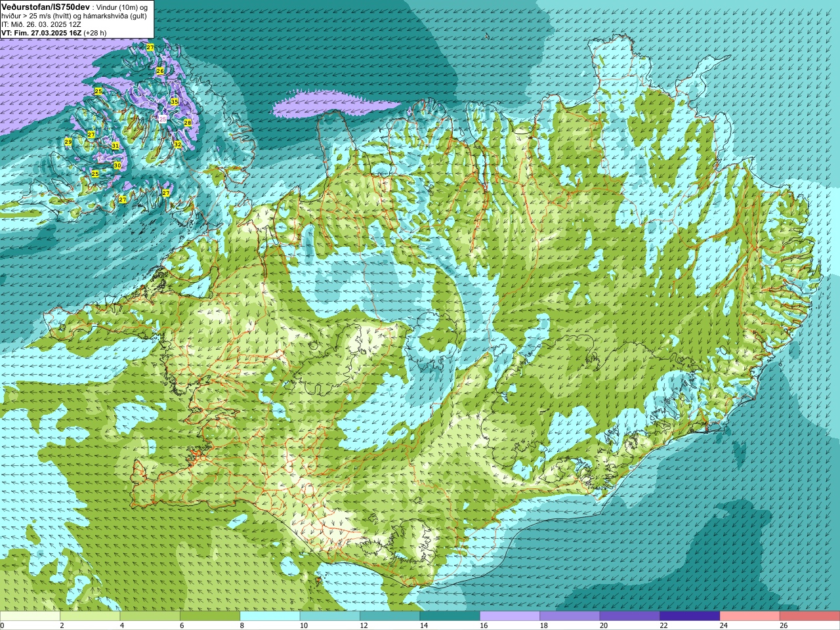Pick the 12–14 teal legend swatch
The width and height of the screenshot is (840, 630).
390,616
